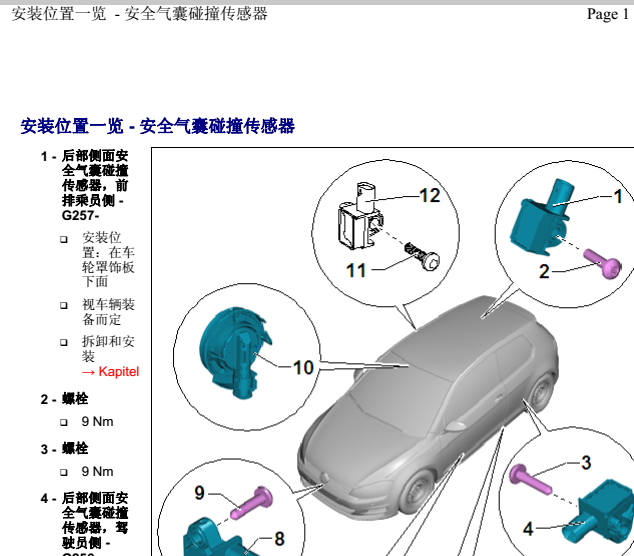Click callout number 3 in diagram
634x556 pixels.
click(586, 463)
